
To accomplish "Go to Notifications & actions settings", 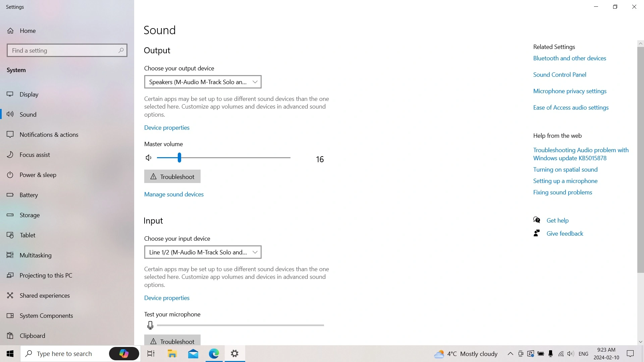I will click(49, 135).
